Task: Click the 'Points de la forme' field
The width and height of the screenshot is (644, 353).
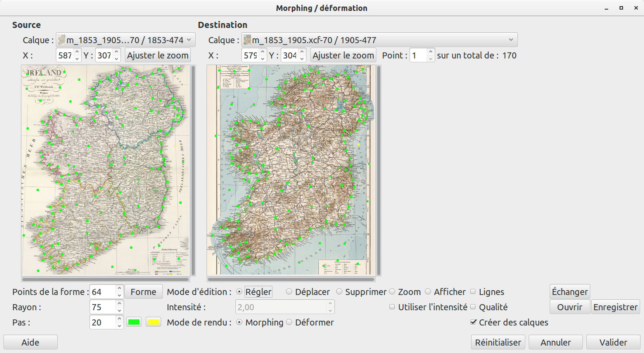Action: coord(102,292)
